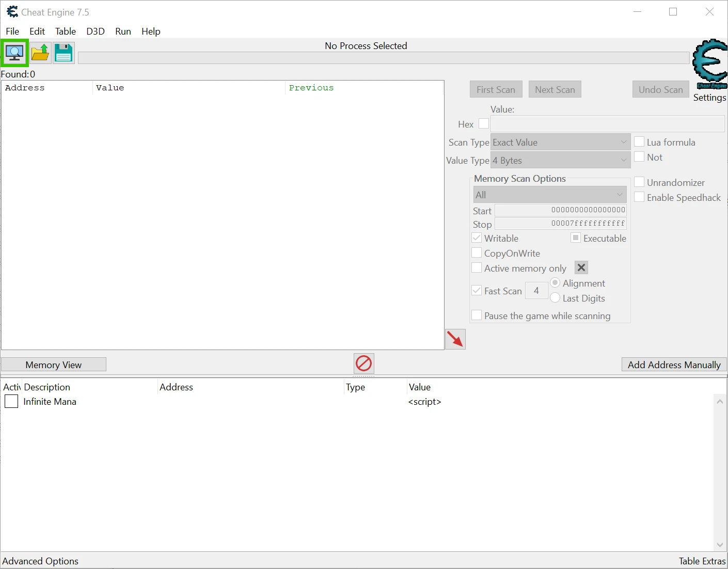
Task: Open the Value Type dropdown
Action: click(560, 160)
